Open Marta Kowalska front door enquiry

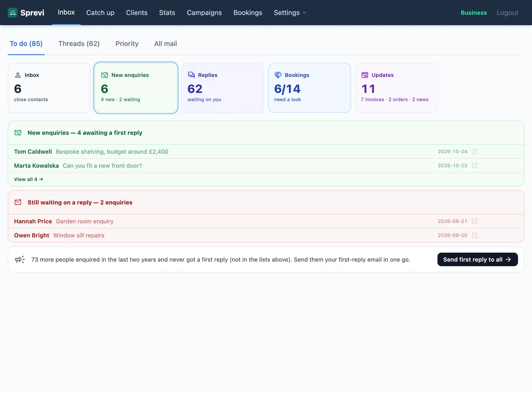[x=266, y=166]
